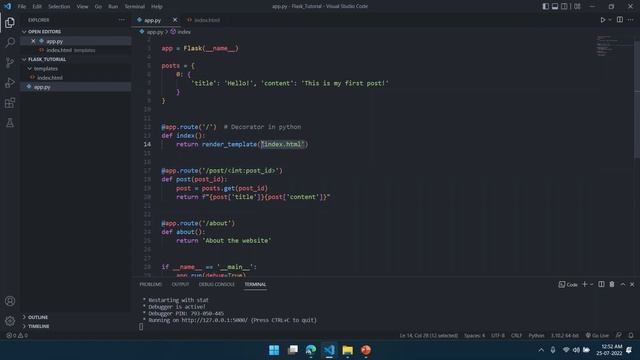Kill the terminal with trash icon
The image size is (640, 360).
[x=612, y=284]
